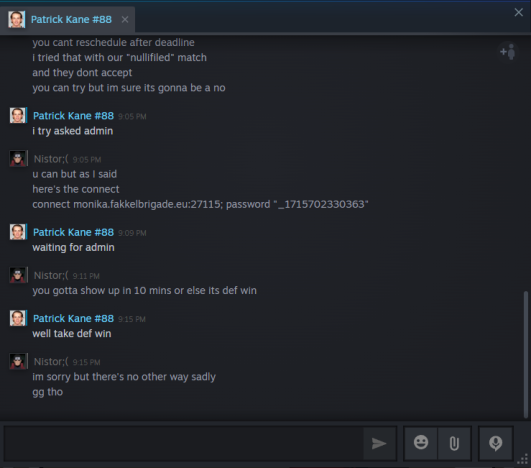Image resolution: width=531 pixels, height=468 pixels.
Task: Send the chat message with arrow button
Action: click(x=379, y=443)
